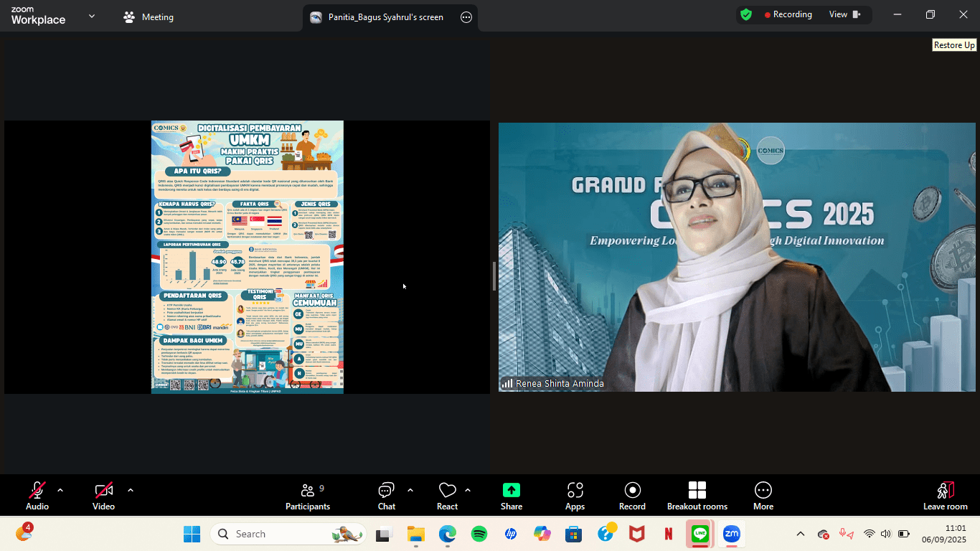This screenshot has height=551, width=980.
Task: Open Microsoft Edge from the taskbar
Action: (448, 534)
